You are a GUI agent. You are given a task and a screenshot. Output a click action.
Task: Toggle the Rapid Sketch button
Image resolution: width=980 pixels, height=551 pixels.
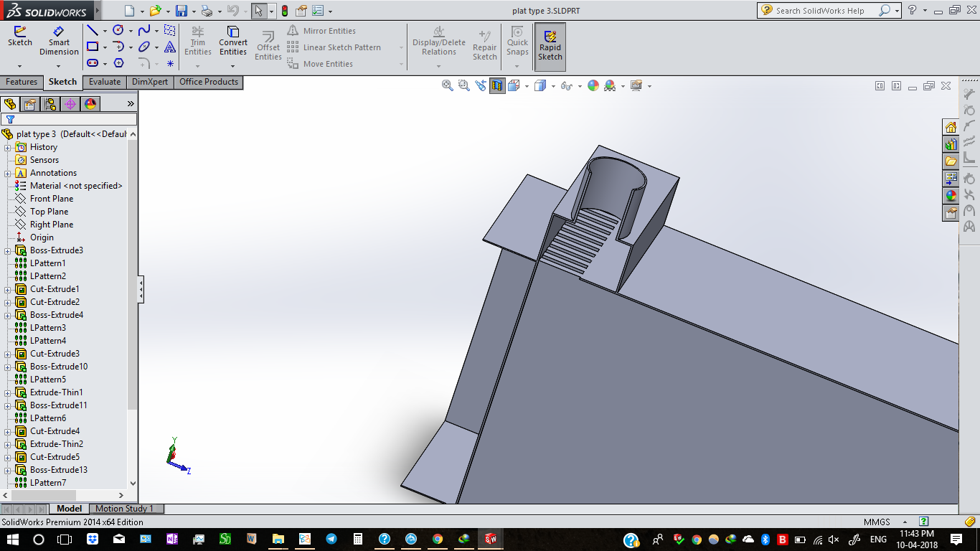pyautogui.click(x=550, y=46)
